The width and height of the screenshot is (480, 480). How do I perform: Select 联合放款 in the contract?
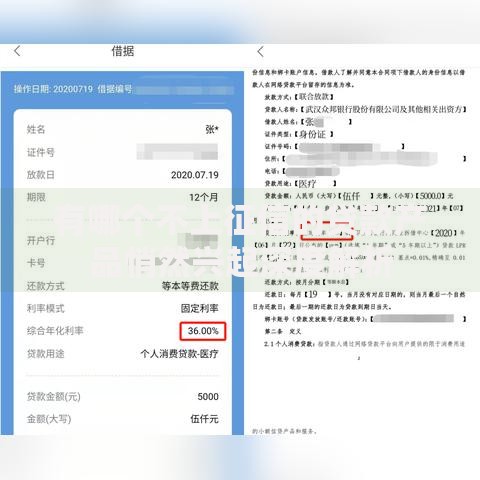coord(314,97)
